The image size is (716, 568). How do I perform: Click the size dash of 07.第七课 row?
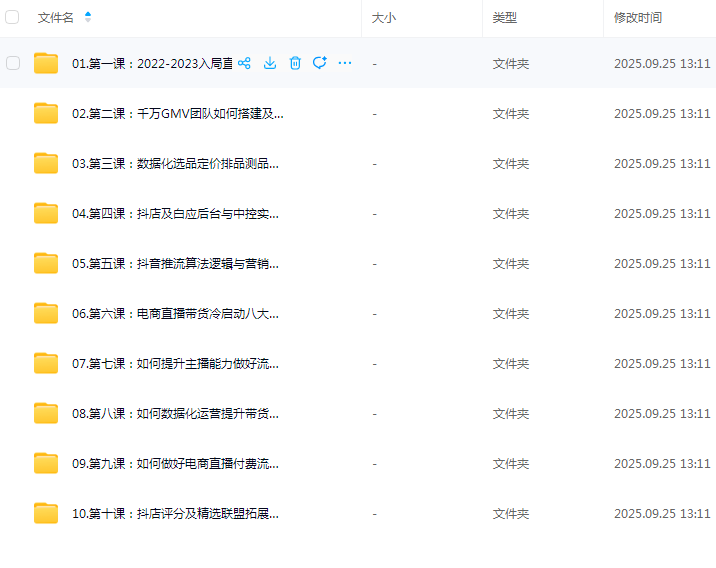(x=374, y=364)
